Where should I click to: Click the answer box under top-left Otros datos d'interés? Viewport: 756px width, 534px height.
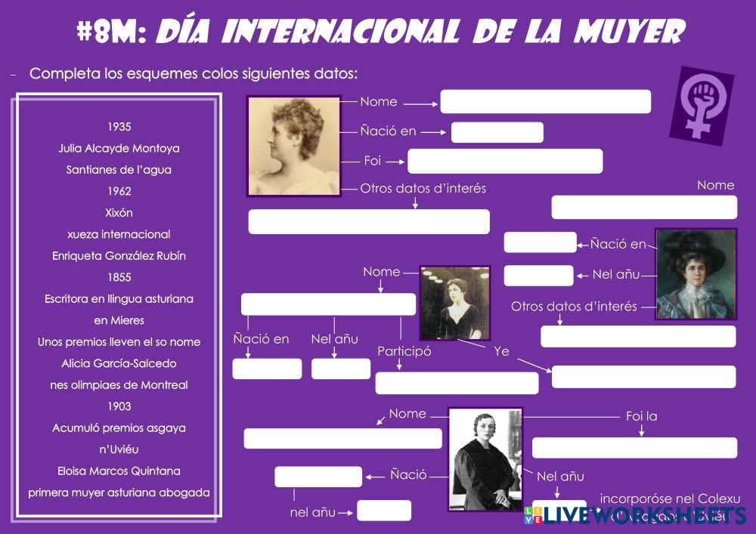[369, 221]
